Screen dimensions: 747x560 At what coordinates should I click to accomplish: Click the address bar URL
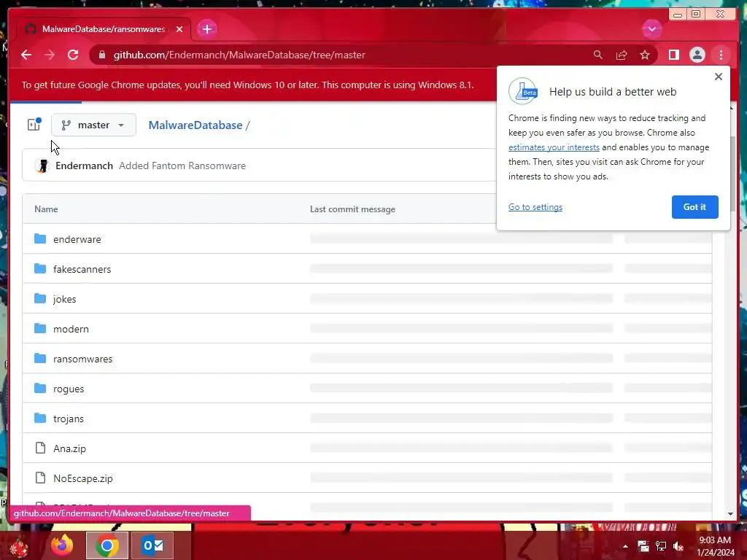click(x=239, y=55)
